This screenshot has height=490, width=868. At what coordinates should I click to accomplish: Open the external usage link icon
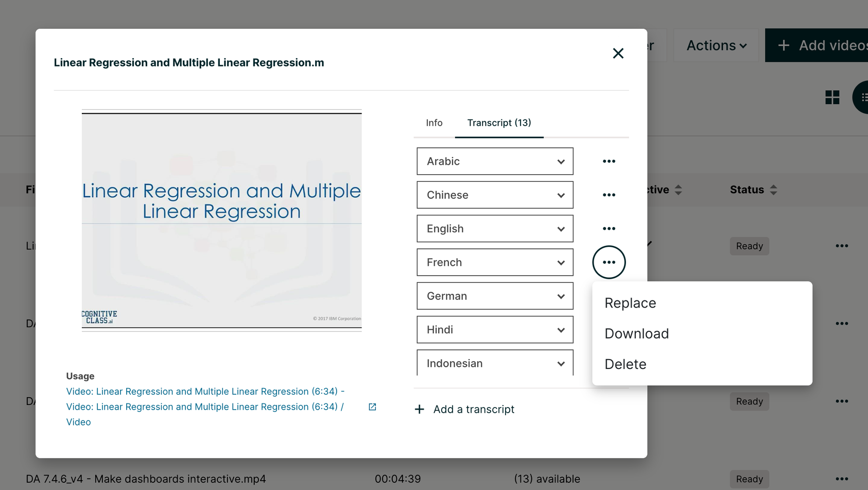point(372,407)
